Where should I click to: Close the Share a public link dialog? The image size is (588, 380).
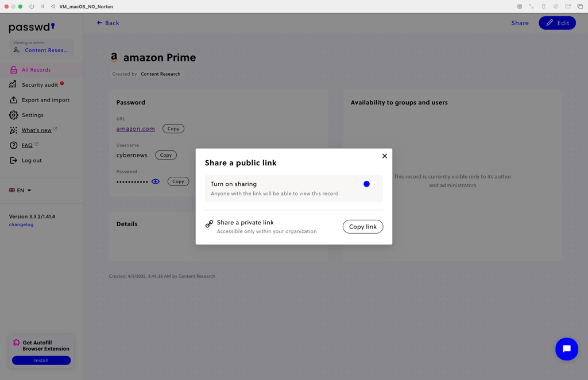point(384,156)
